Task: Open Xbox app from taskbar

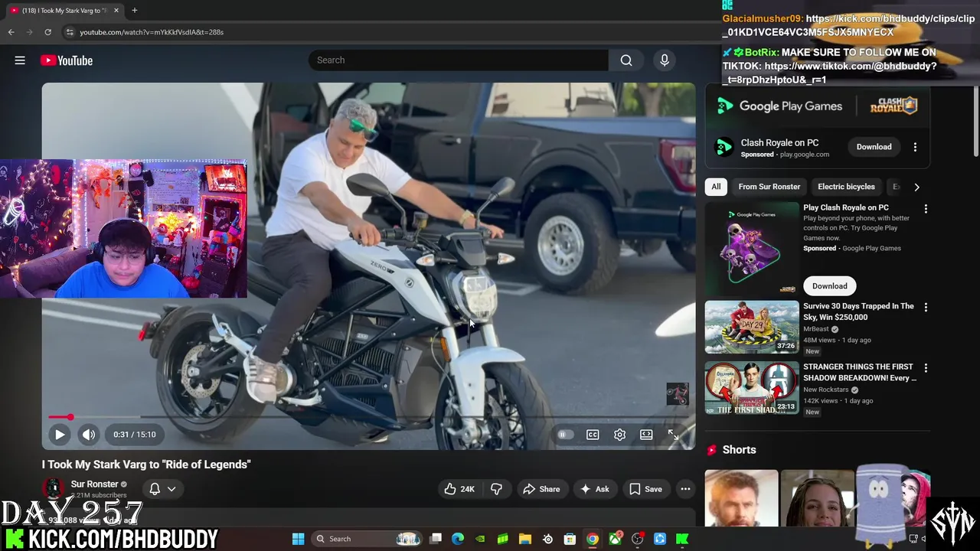Action: click(615, 539)
